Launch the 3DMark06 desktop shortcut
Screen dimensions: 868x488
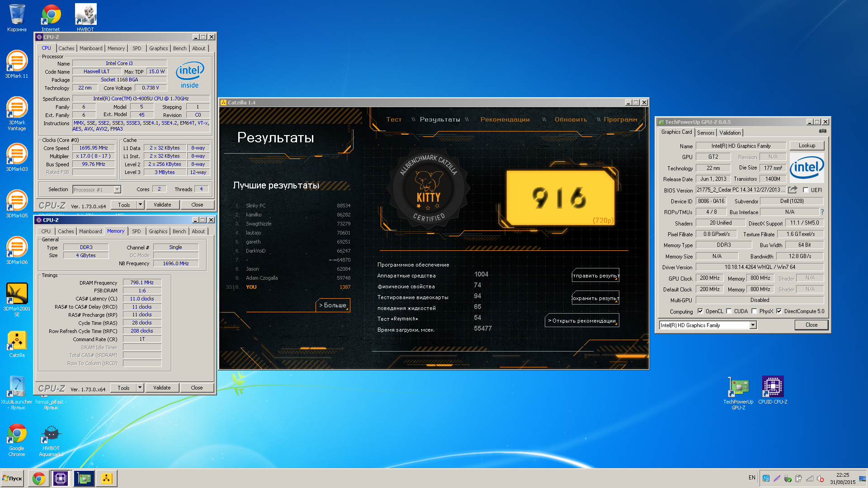pos(17,250)
